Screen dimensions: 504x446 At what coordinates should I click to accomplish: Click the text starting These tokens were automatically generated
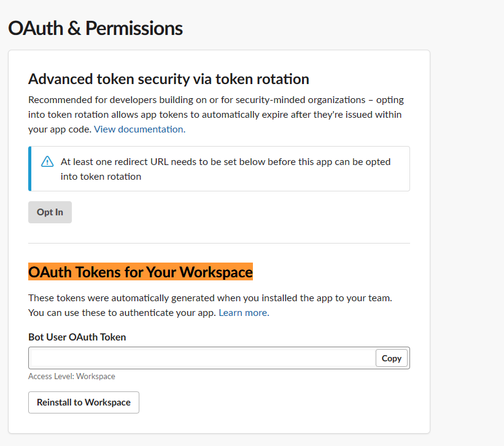(210, 298)
